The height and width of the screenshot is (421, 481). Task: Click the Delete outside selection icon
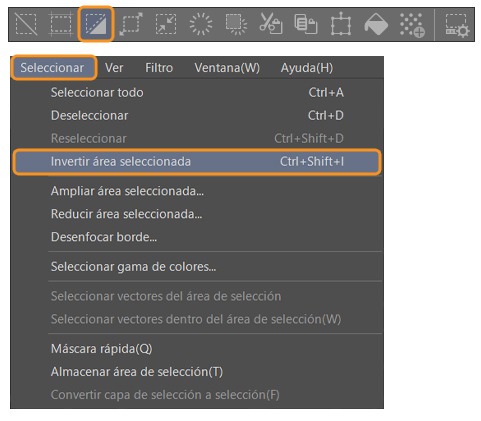pos(236,24)
